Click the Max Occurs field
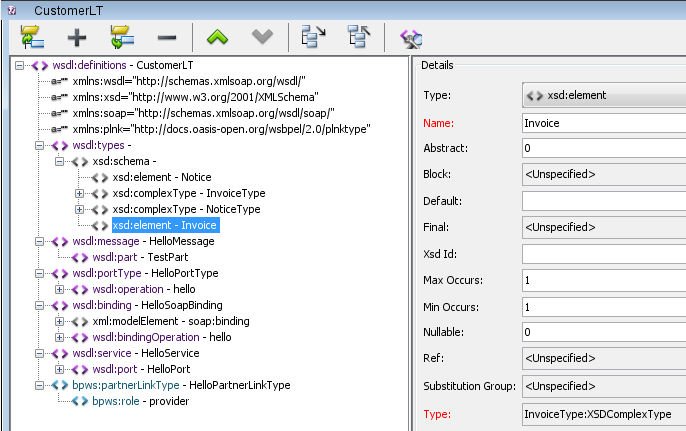The width and height of the screenshot is (686, 431). point(604,280)
